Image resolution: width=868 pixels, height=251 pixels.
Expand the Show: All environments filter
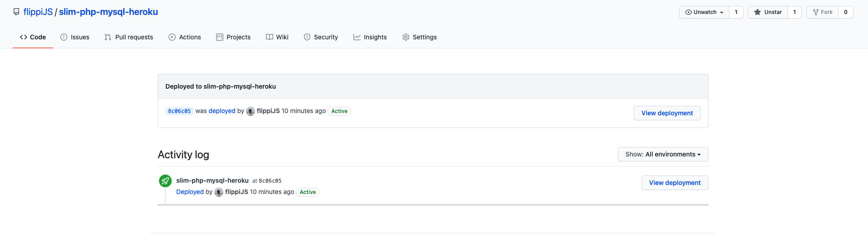pyautogui.click(x=663, y=154)
